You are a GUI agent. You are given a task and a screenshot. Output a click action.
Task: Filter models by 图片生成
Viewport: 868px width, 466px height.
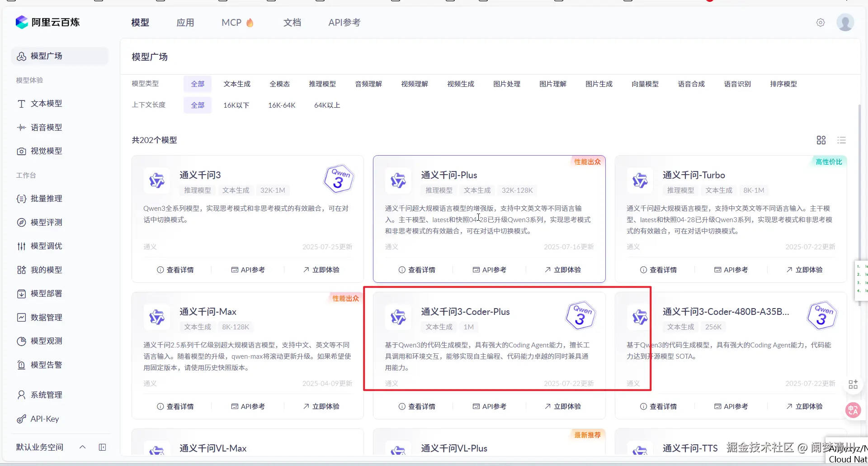click(x=599, y=84)
